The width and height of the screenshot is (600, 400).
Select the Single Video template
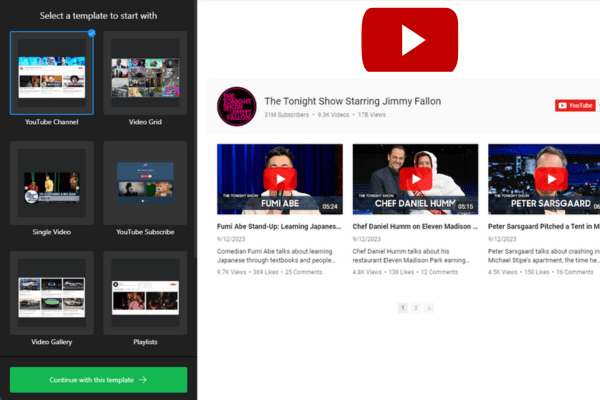tap(52, 182)
